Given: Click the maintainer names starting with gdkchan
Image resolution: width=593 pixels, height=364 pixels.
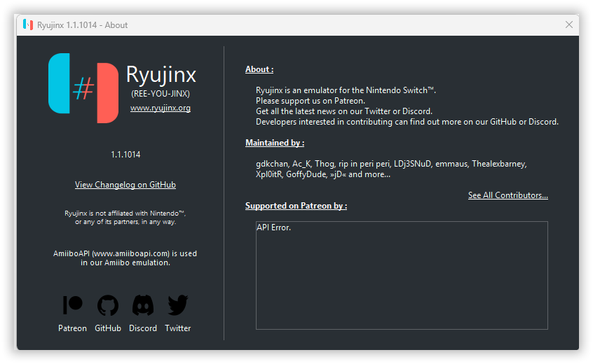Looking at the screenshot, I should 391,169.
